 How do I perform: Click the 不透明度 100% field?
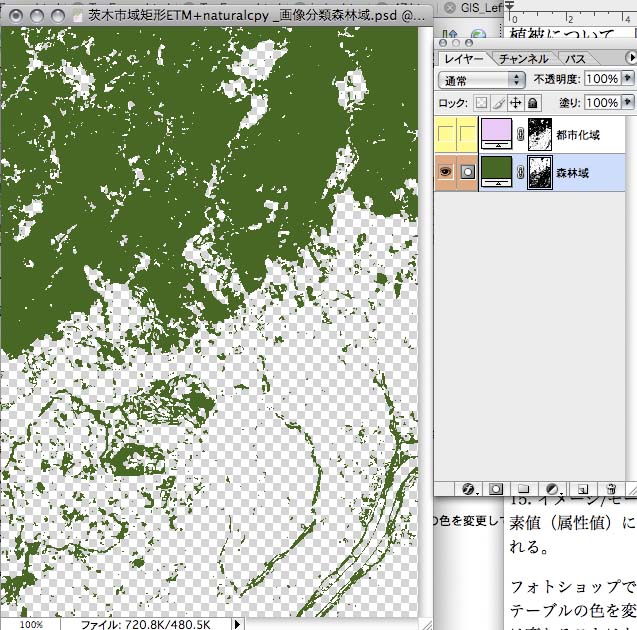coord(603,78)
